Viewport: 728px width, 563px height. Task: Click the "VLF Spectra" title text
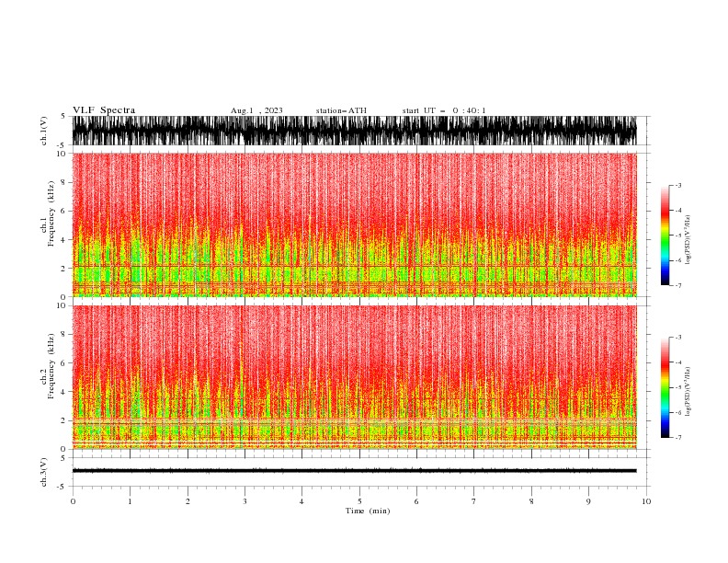coord(104,110)
